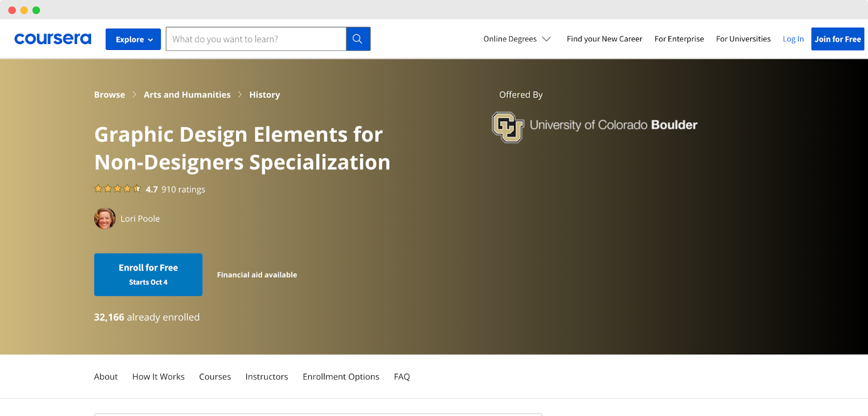The width and height of the screenshot is (868, 416).
Task: Click the star rating icons
Action: coord(117,189)
